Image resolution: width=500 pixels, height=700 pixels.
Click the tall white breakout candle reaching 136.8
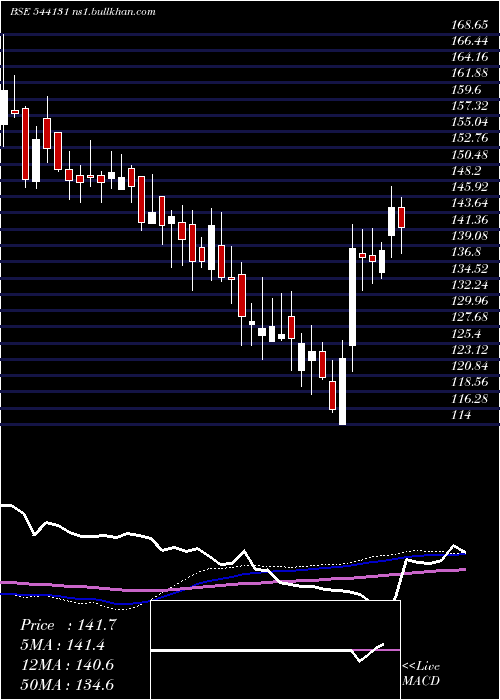click(x=352, y=297)
